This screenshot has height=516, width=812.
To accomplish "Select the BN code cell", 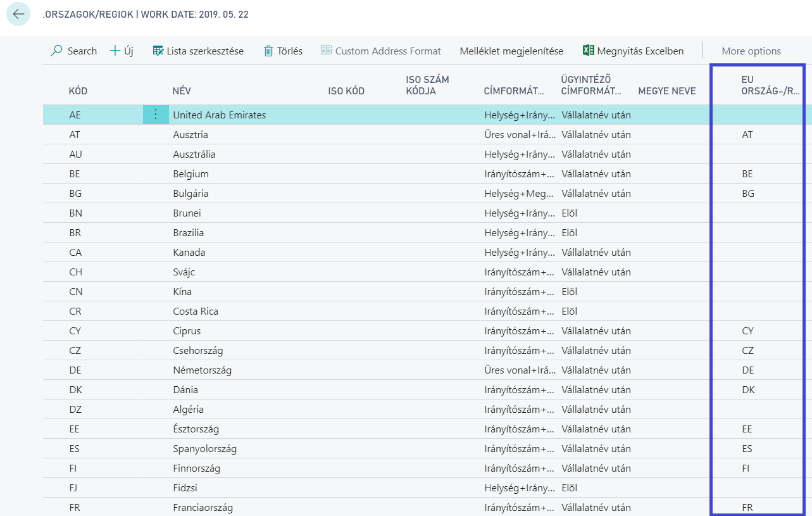I will 75,213.
